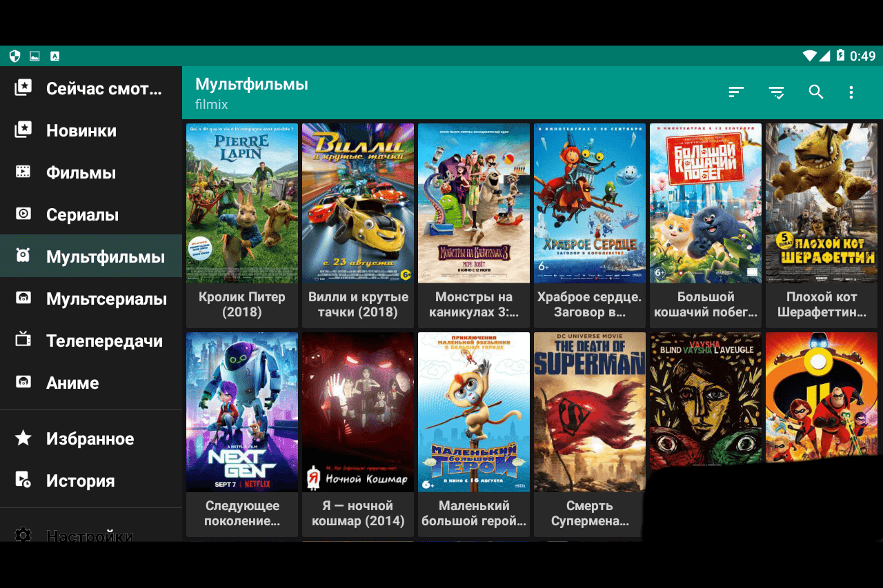Click the Мультфильмы icon in sidebar
This screenshot has width=883, height=588.
coord(23,256)
